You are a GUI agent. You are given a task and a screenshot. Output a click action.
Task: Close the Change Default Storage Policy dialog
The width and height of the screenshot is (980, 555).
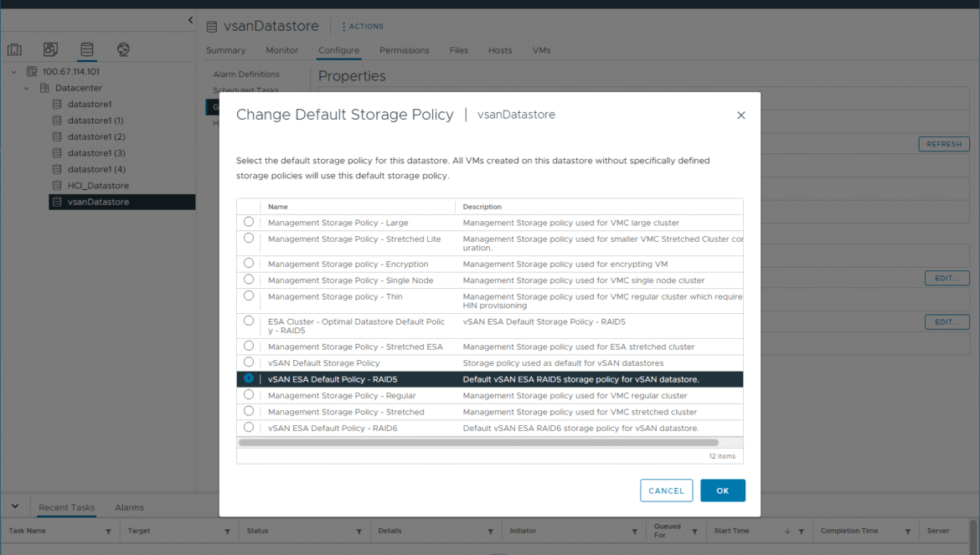(741, 116)
